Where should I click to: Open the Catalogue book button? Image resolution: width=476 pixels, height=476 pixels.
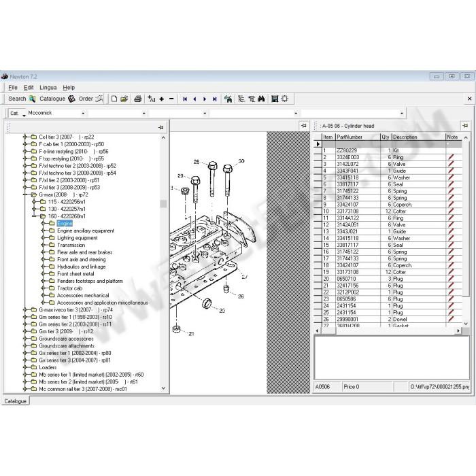point(57,99)
